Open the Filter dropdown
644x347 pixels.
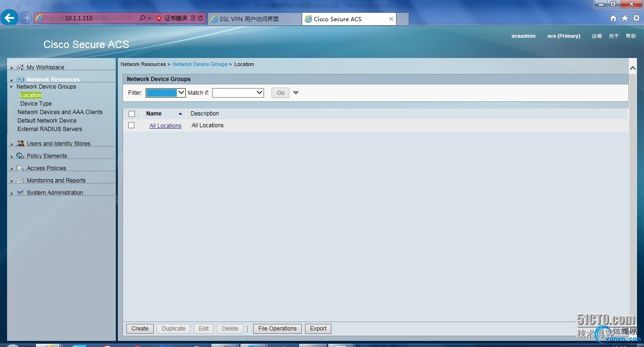165,93
